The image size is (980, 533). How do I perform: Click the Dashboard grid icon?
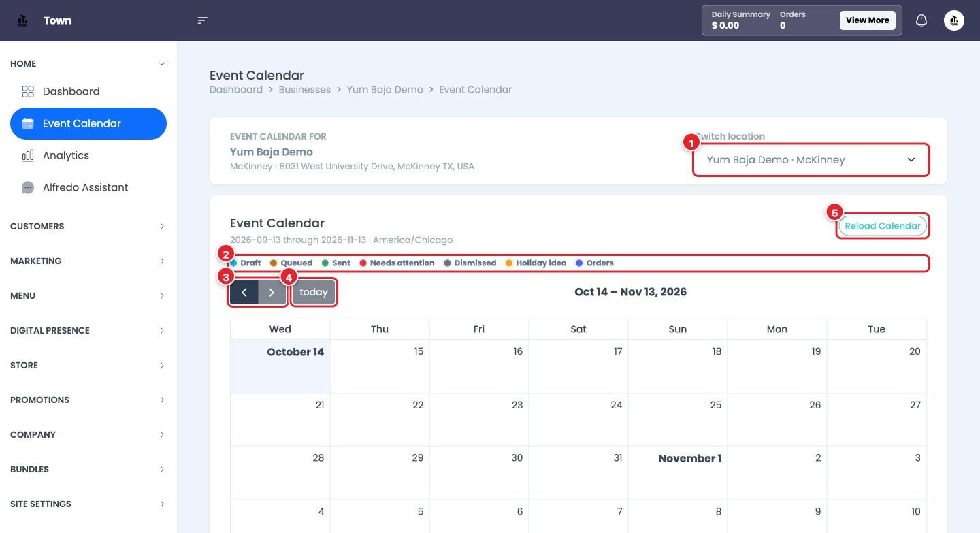[x=28, y=91]
